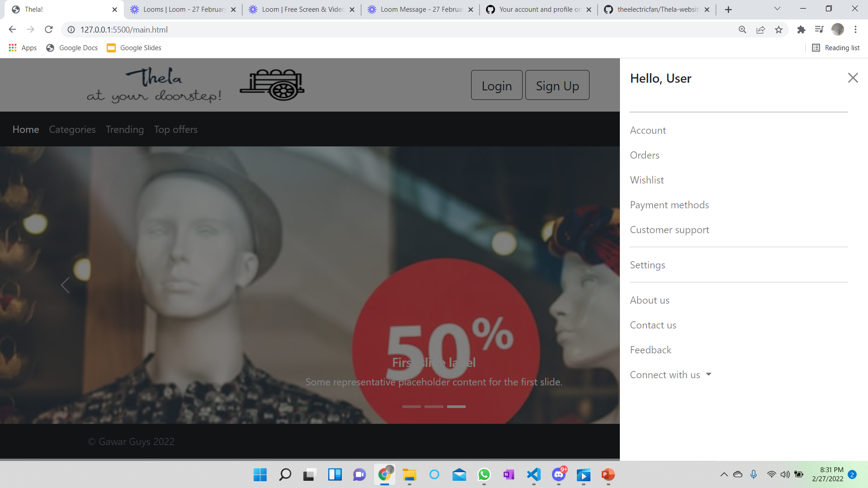Close the Hello, User sidebar panel

(853, 78)
